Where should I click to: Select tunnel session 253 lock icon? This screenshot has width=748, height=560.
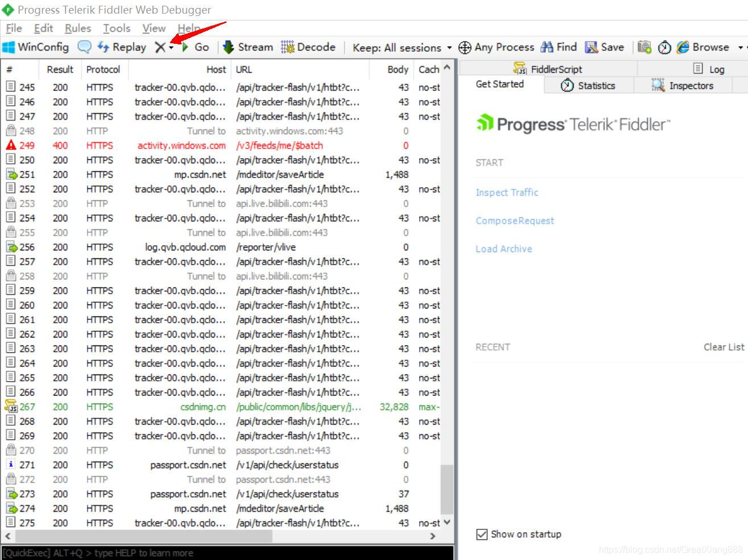point(11,203)
